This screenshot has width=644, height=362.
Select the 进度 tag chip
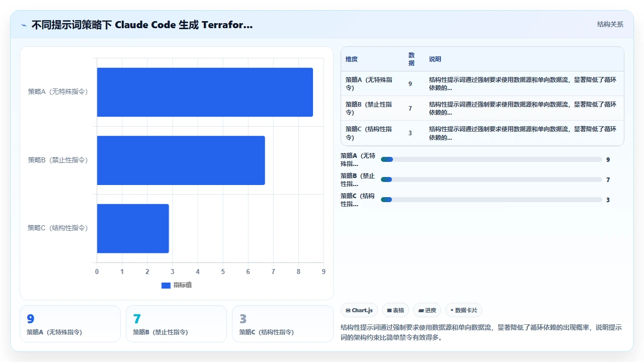(x=427, y=310)
